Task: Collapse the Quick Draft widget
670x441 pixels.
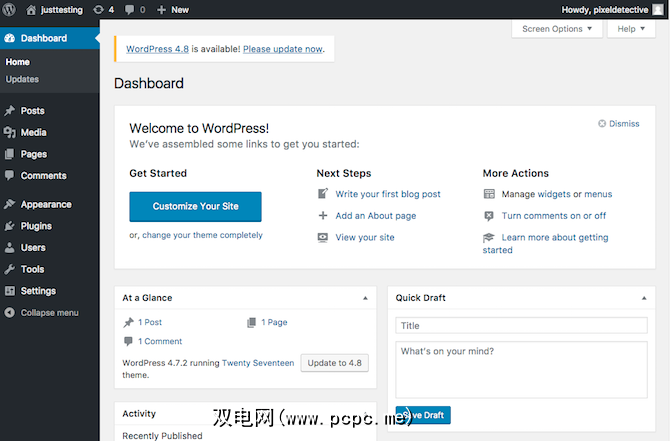Action: tap(644, 298)
